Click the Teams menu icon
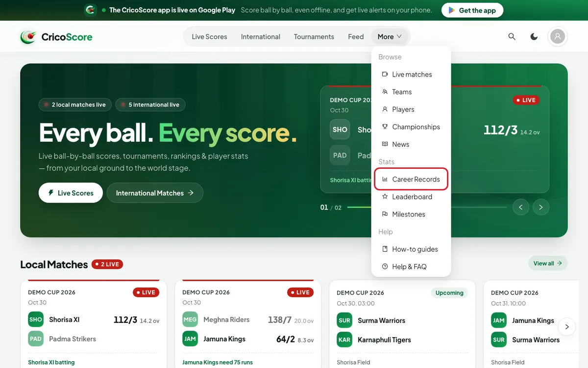Screen dimensions: 588x368 [x=385, y=92]
